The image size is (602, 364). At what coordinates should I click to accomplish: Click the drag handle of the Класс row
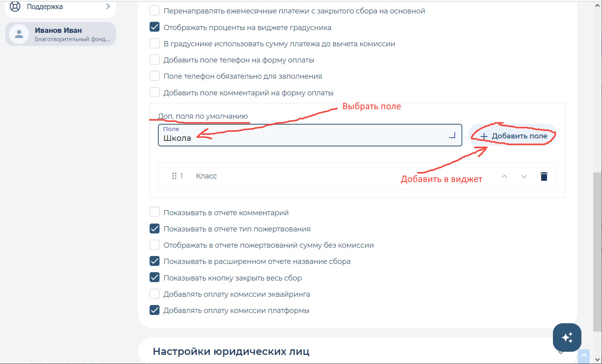[174, 176]
